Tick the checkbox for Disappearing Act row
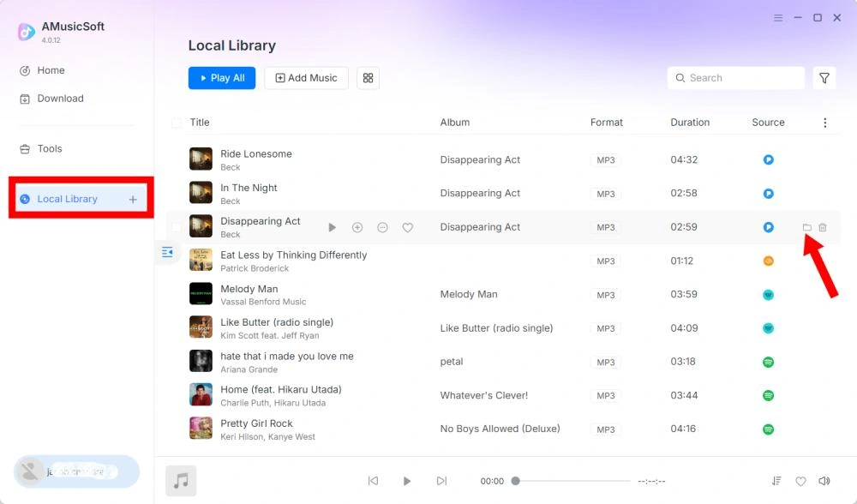This screenshot has width=857, height=504. click(x=177, y=227)
